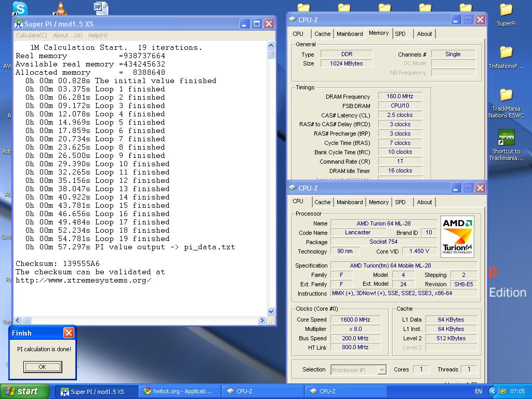Click the system tray notification icon
This screenshot has width=532, height=399.
tap(502, 391)
